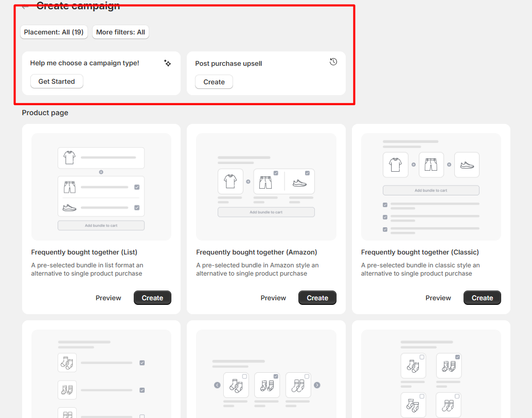Preview Frequently bought together (List)
This screenshot has width=532, height=418.
(108, 298)
